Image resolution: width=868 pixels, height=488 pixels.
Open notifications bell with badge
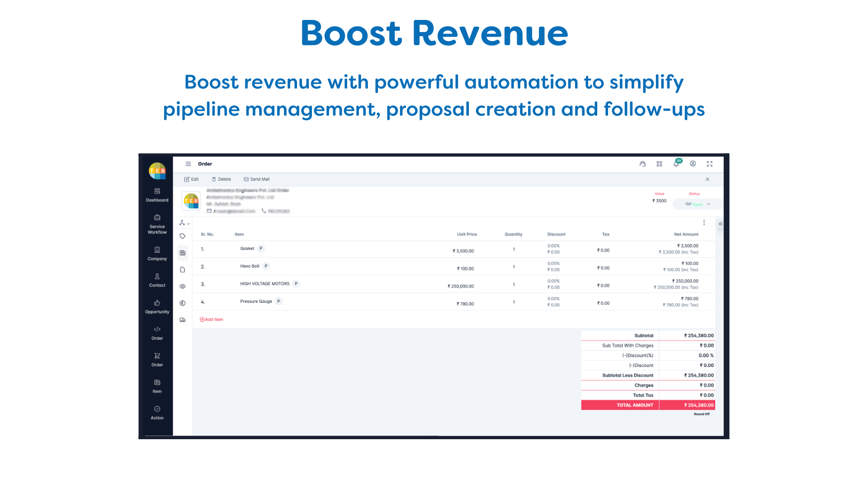tap(676, 164)
